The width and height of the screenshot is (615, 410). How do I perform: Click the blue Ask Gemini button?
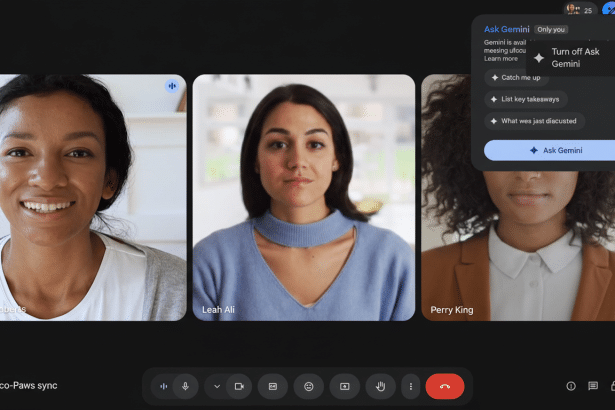(x=550, y=150)
